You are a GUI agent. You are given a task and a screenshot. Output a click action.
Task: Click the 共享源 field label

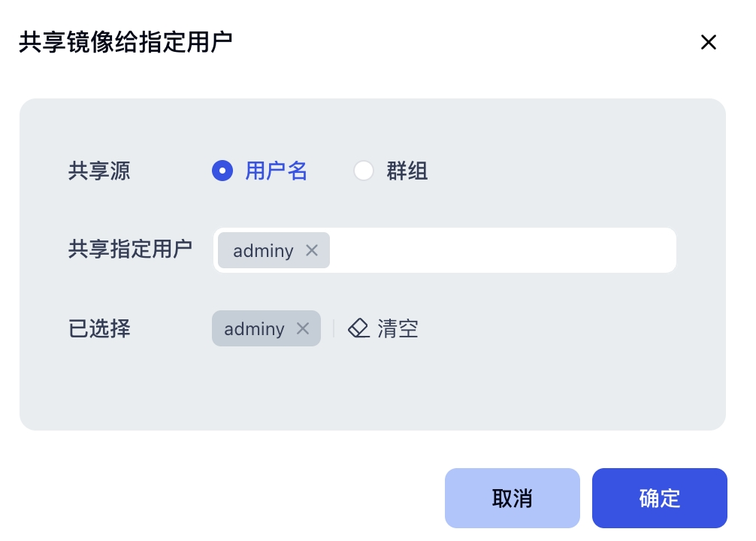tap(99, 171)
